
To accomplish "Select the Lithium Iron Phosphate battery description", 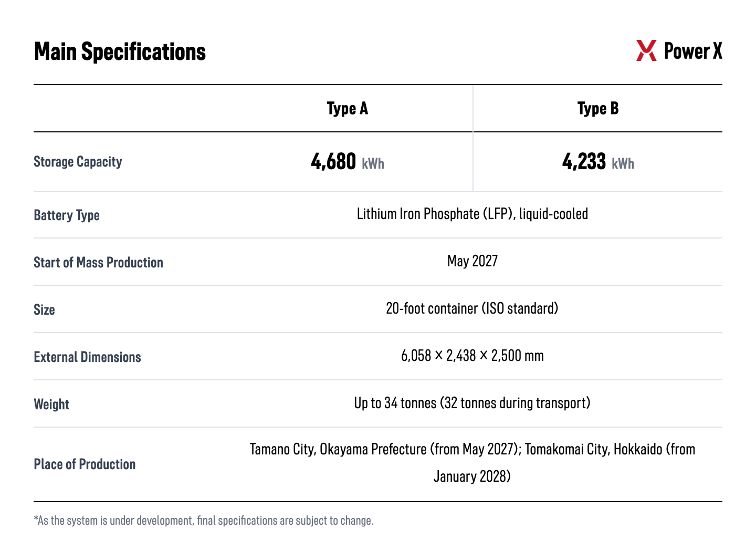I will coord(472,214).
